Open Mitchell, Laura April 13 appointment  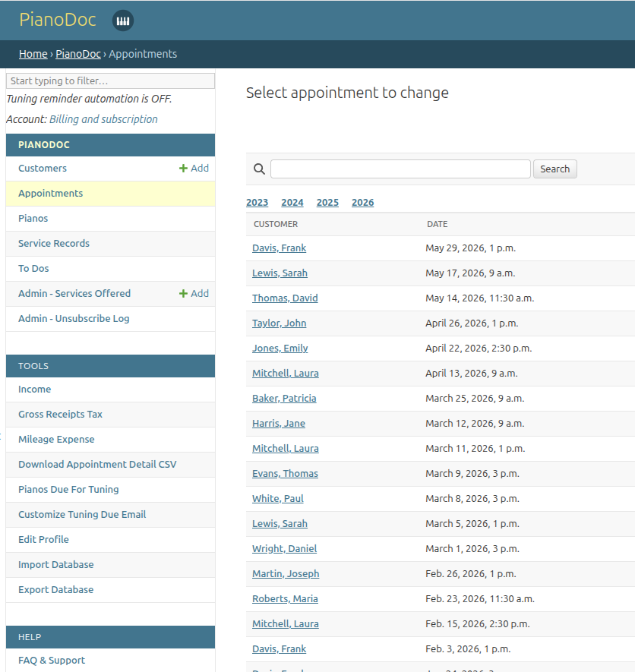[286, 374]
